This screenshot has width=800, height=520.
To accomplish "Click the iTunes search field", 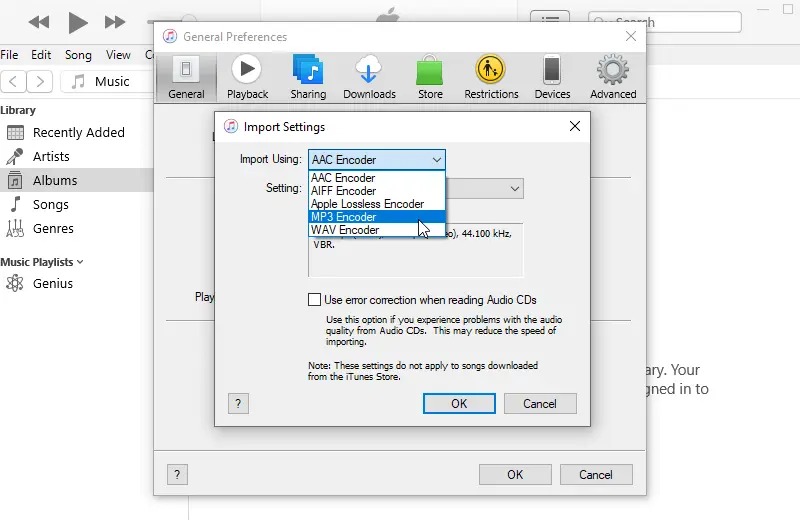I will (665, 22).
